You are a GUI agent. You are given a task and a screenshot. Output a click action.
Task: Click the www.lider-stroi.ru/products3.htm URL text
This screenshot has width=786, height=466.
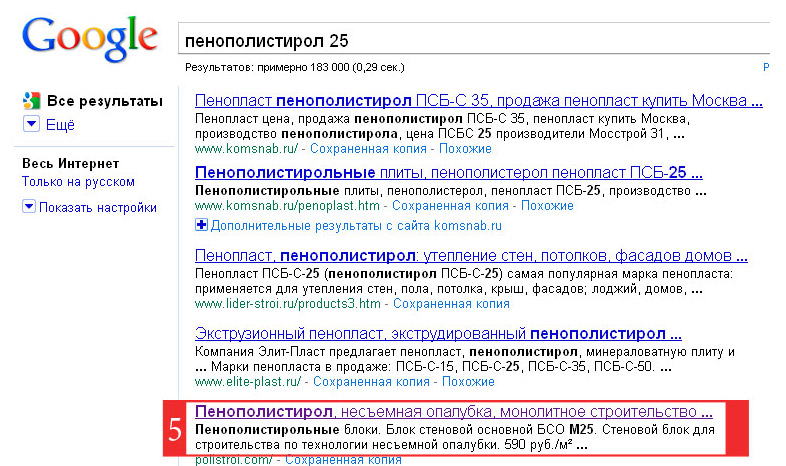click(x=288, y=304)
